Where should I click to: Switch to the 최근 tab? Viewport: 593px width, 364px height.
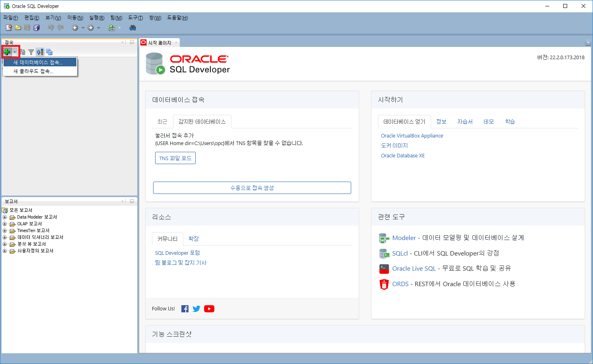162,122
